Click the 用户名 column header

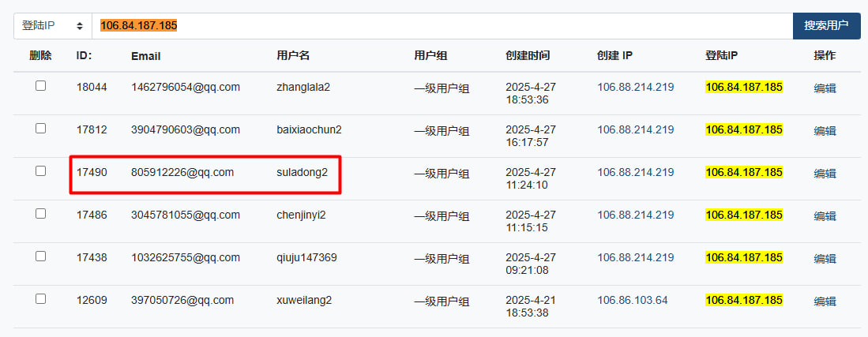click(x=293, y=56)
